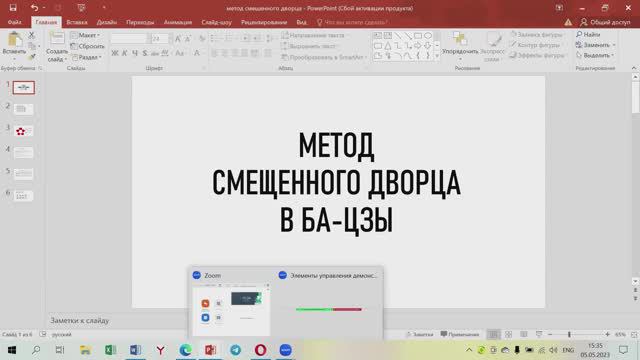Click the Excel icon in taskbar
Viewport: 640px width, 360px height.
point(110,350)
